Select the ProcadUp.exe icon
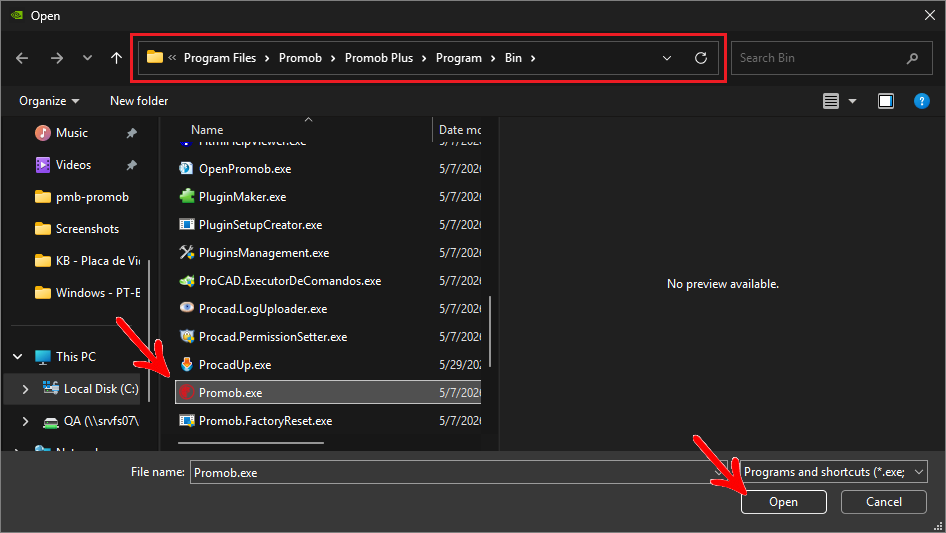This screenshot has width=946, height=533. pos(186,364)
